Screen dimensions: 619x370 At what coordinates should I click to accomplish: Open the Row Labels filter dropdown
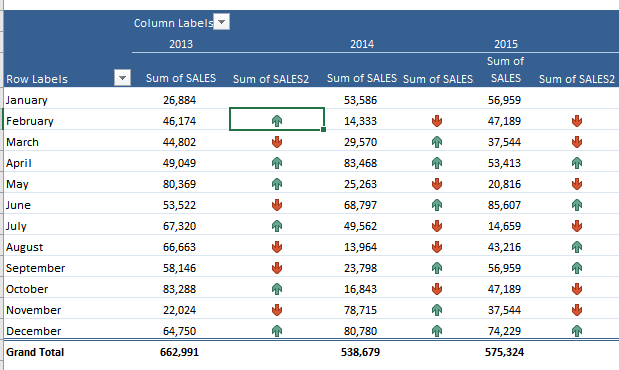[122, 77]
